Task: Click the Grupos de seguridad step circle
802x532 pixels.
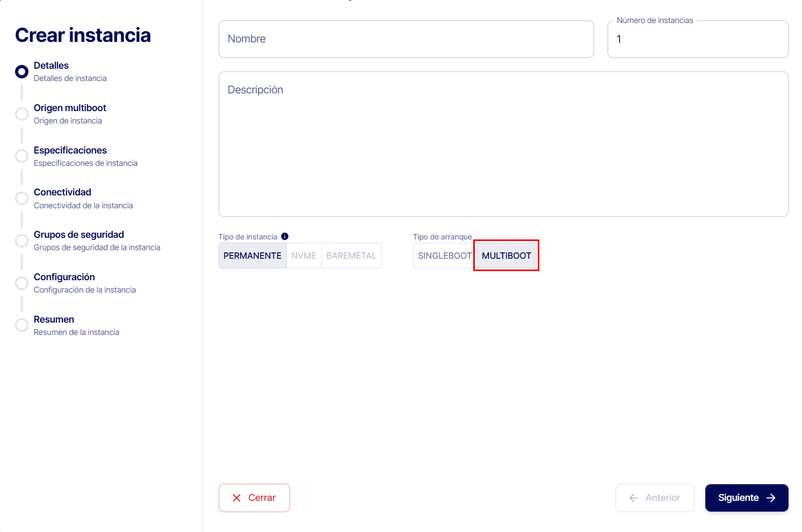Action: pos(21,241)
